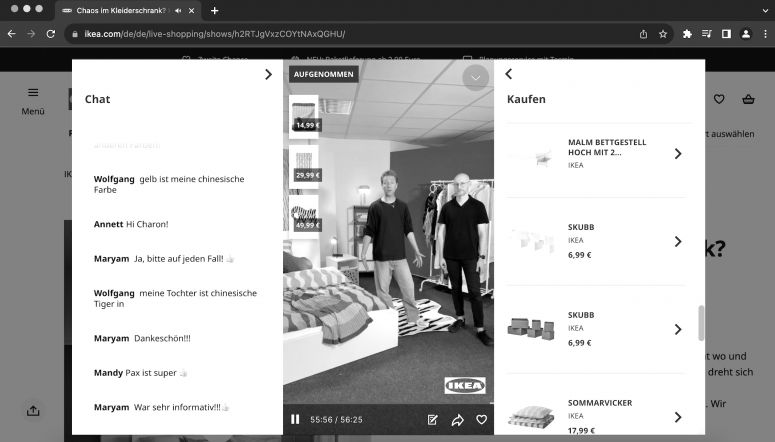Click the Kaufen panel scrollbar
Viewport: 775px width, 442px height.
point(700,323)
